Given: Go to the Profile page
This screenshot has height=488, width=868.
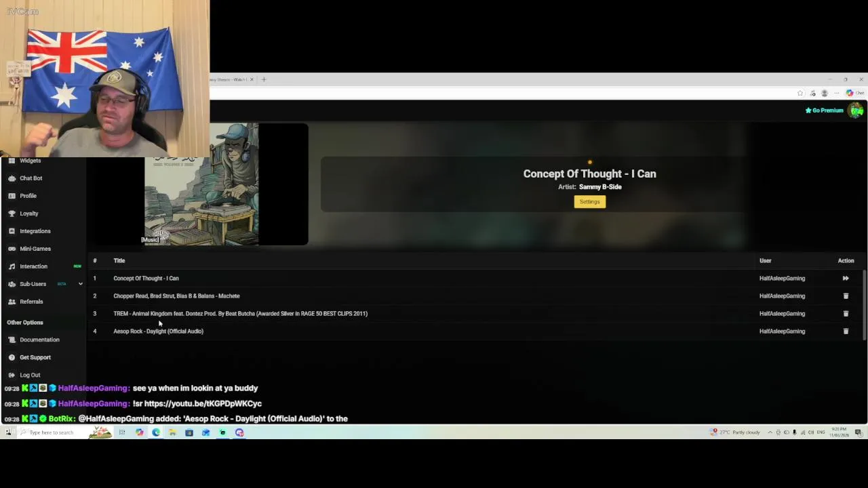Looking at the screenshot, I should (x=28, y=196).
